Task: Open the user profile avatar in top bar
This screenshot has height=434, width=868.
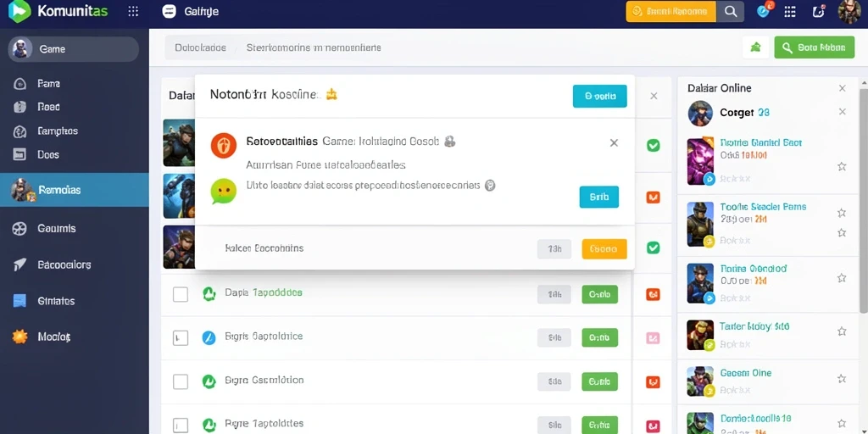Action: (x=849, y=12)
